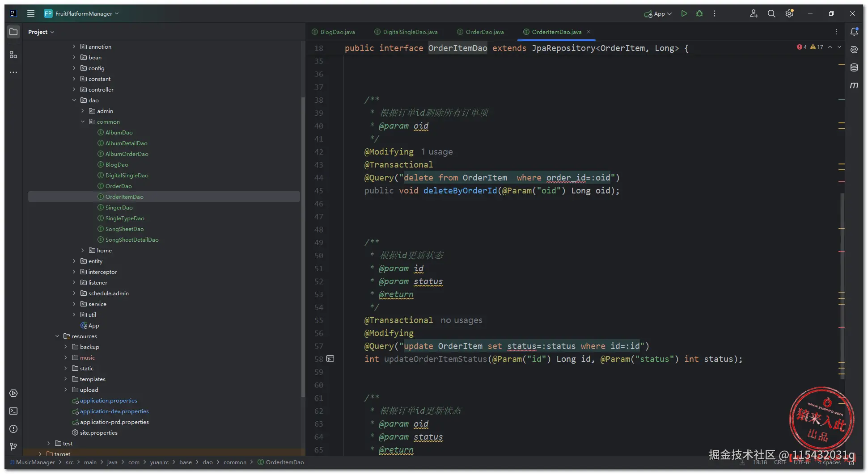This screenshot has width=868, height=474.
Task: Open Code With Me icon
Action: pos(754,13)
